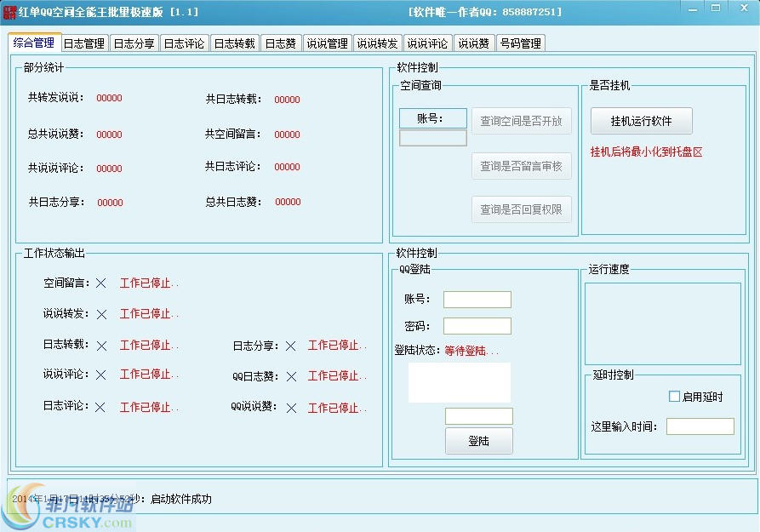Close the application window
This screenshot has height=532, width=760.
tap(744, 9)
